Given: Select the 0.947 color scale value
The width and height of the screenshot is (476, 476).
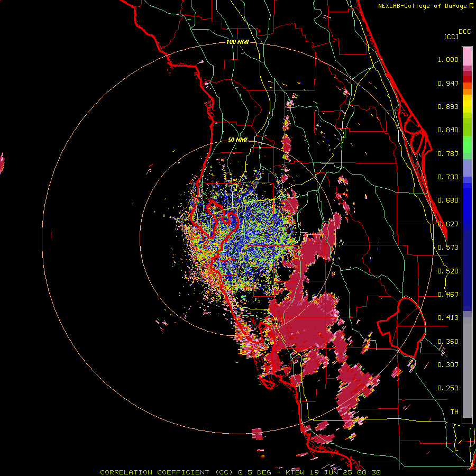Looking at the screenshot, I should coord(448,83).
